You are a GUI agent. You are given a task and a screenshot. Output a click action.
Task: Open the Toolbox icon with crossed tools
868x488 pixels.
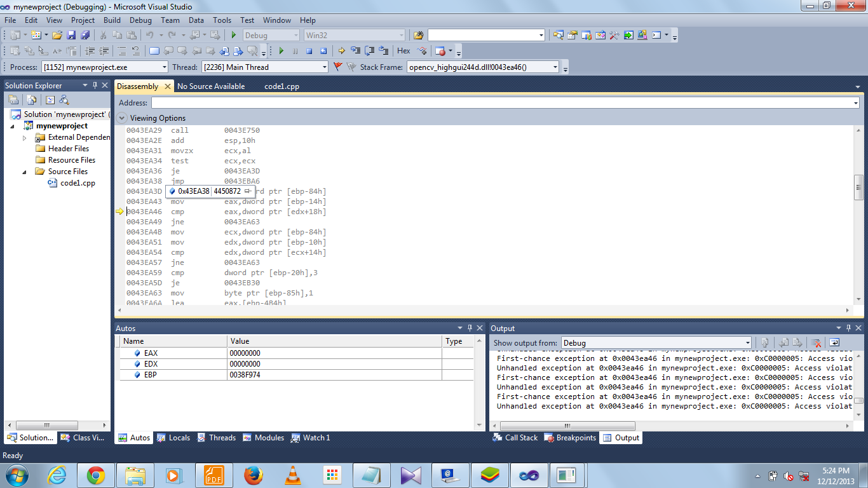614,35
